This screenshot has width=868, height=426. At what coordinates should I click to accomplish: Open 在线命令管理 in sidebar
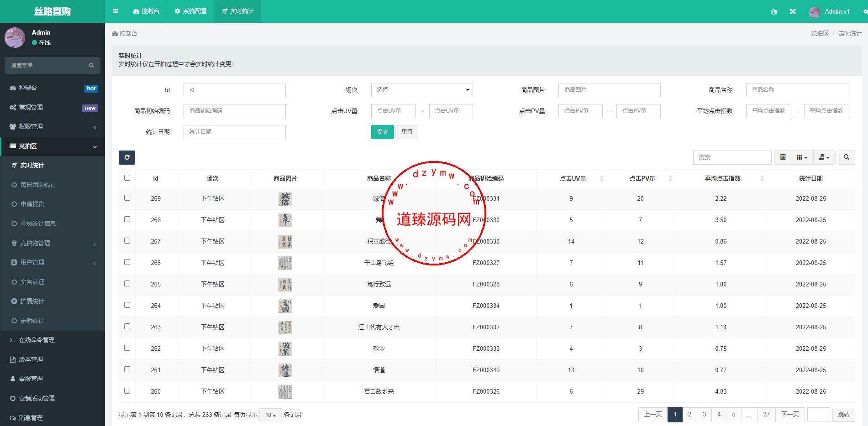[x=53, y=340]
